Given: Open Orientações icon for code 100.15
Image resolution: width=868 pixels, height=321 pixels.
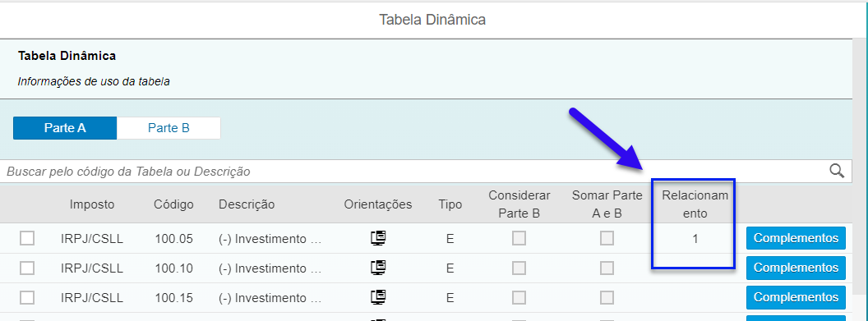Looking at the screenshot, I should pos(378,298).
